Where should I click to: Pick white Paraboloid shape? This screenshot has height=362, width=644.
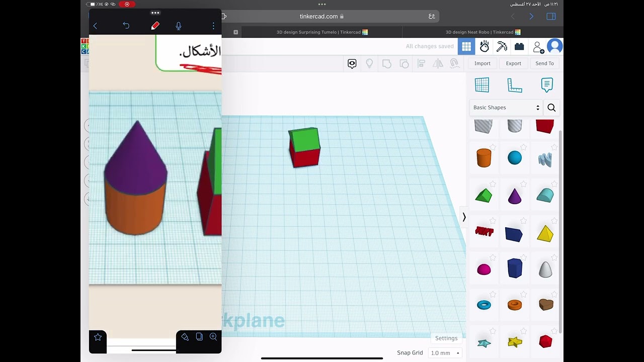pos(545,269)
